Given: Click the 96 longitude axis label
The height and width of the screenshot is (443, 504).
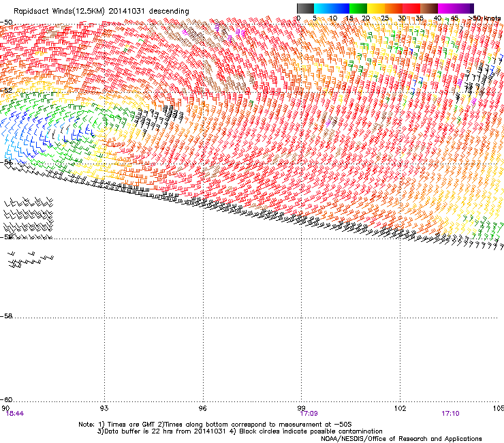Looking at the screenshot, I should tap(202, 408).
